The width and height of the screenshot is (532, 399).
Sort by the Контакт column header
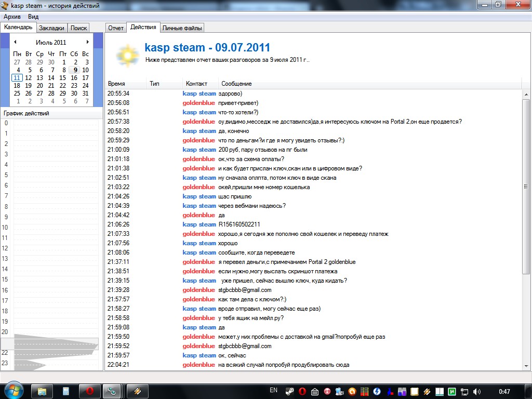point(200,84)
